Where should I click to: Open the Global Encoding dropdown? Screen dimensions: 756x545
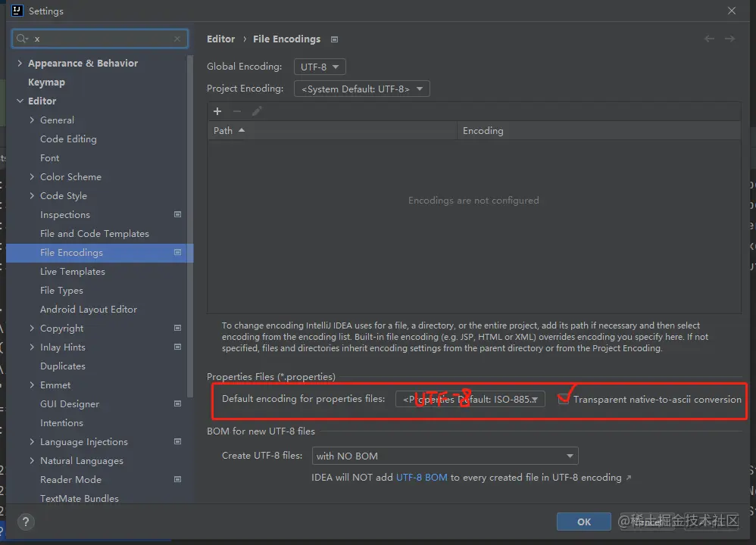320,67
